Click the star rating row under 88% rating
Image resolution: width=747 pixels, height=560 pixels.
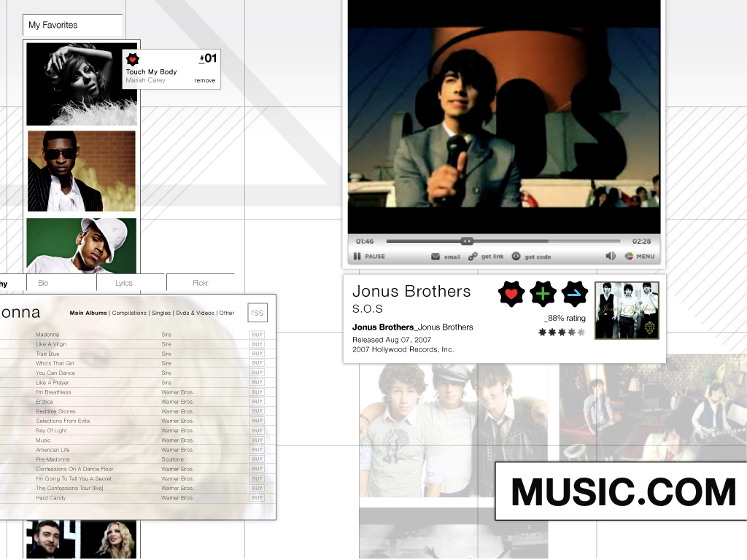click(x=562, y=332)
